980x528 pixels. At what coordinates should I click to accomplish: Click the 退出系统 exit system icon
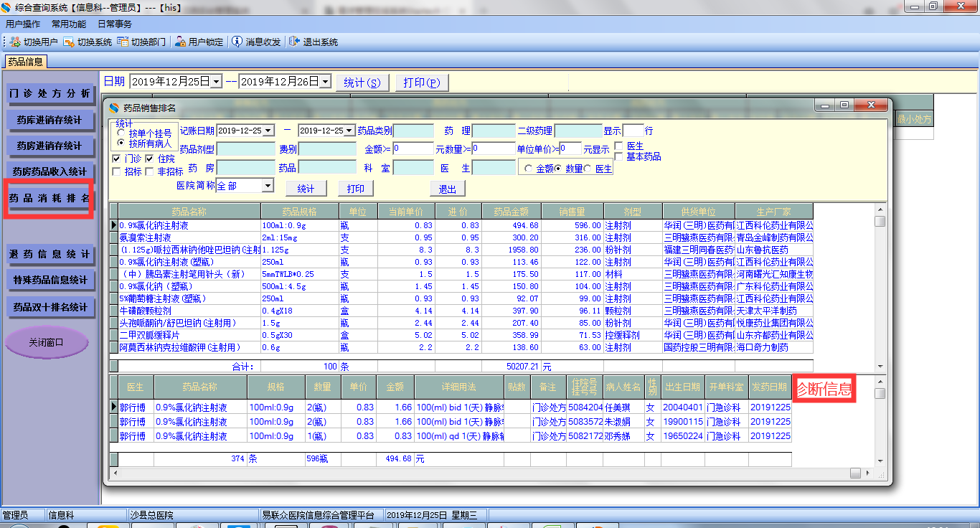pyautogui.click(x=294, y=42)
